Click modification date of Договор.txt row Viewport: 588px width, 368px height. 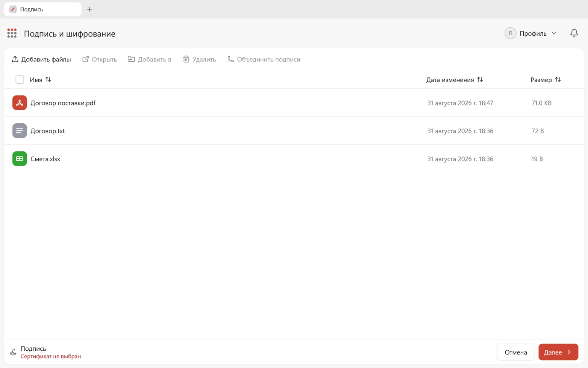(x=460, y=131)
